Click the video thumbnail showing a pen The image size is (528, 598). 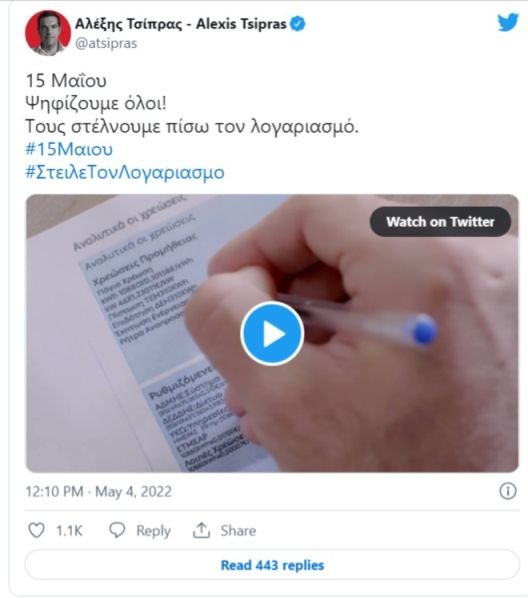pyautogui.click(x=272, y=333)
